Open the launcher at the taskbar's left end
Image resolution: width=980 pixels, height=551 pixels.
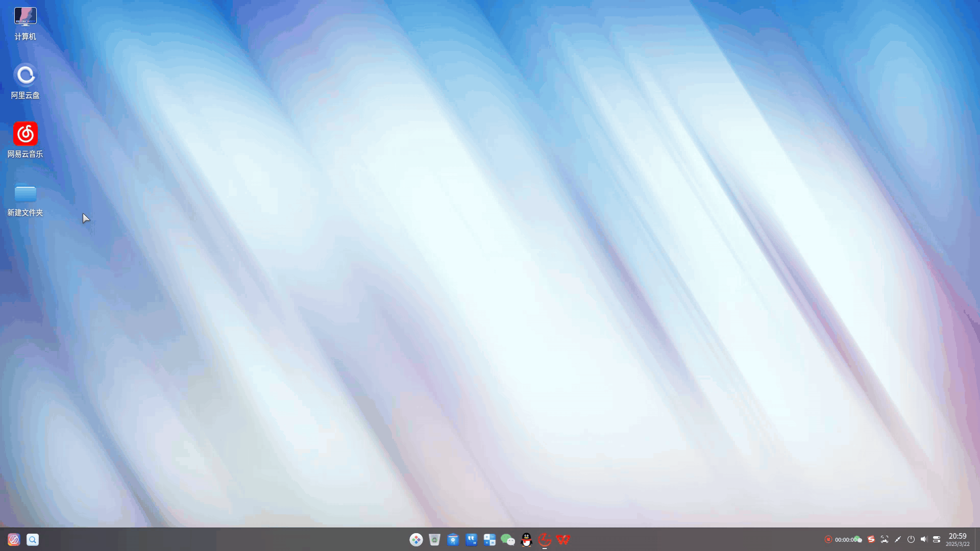pos(14,539)
